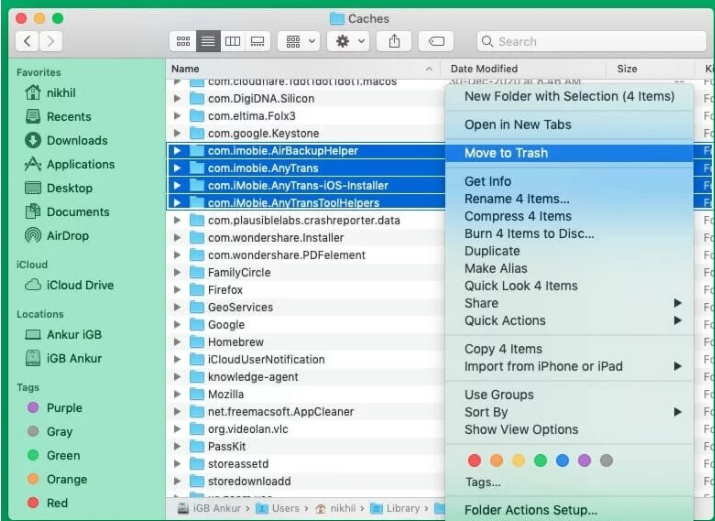Choose Open in New Tabs

tap(569, 124)
